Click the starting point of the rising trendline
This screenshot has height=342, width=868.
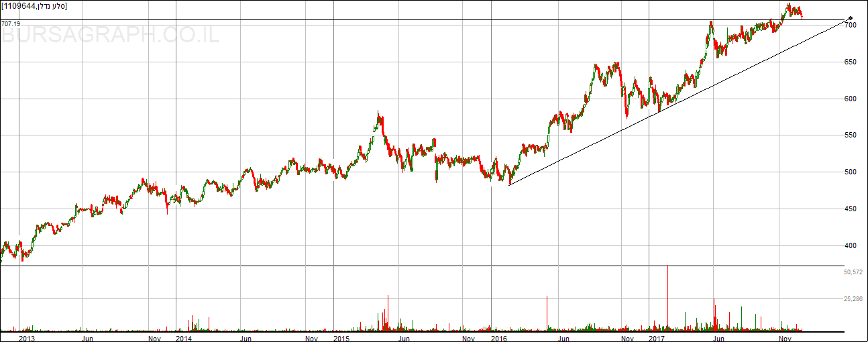[509, 184]
